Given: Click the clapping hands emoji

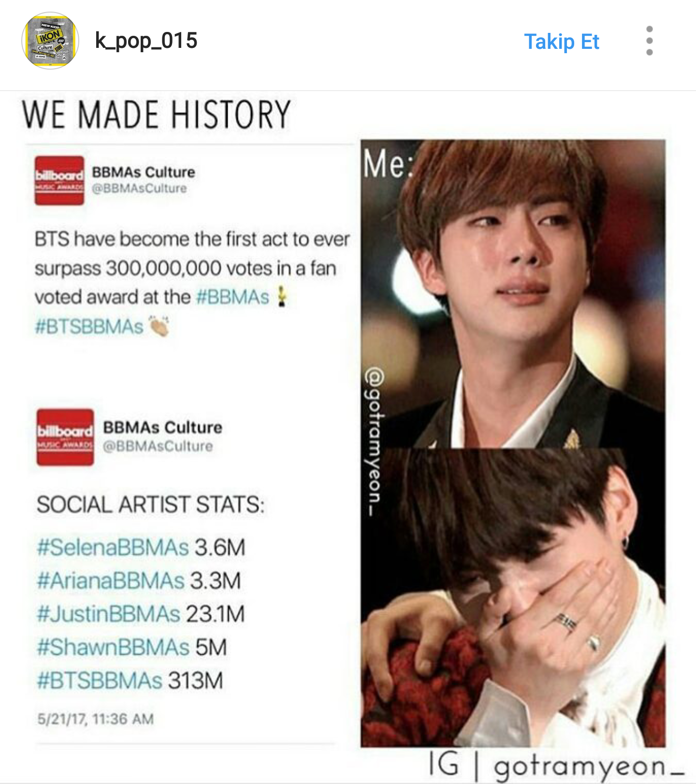Looking at the screenshot, I should (159, 326).
